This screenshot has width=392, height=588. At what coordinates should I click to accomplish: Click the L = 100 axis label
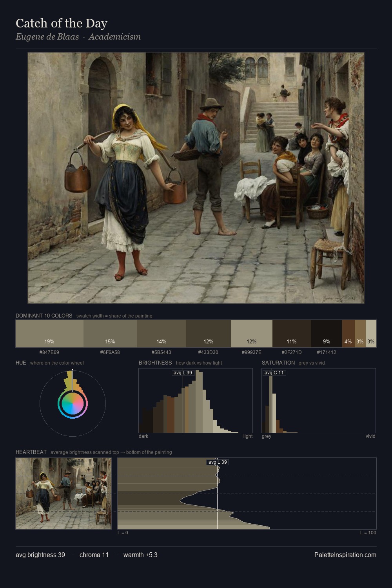368,533
